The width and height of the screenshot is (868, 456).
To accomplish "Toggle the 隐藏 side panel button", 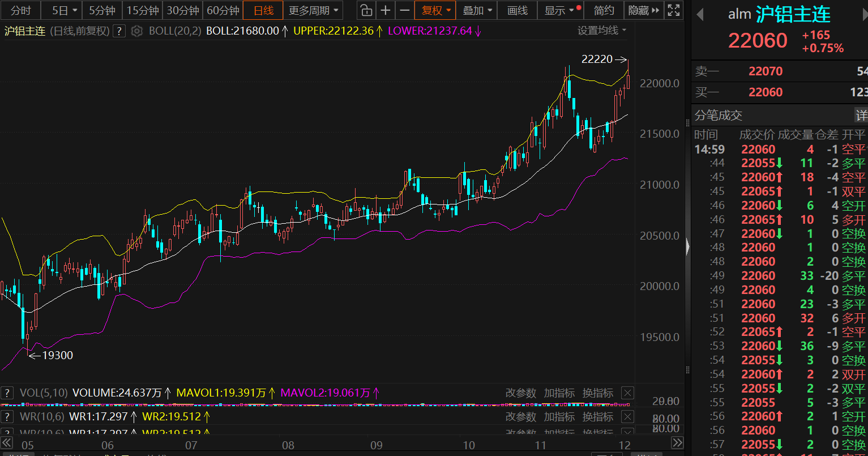I will (x=644, y=10).
